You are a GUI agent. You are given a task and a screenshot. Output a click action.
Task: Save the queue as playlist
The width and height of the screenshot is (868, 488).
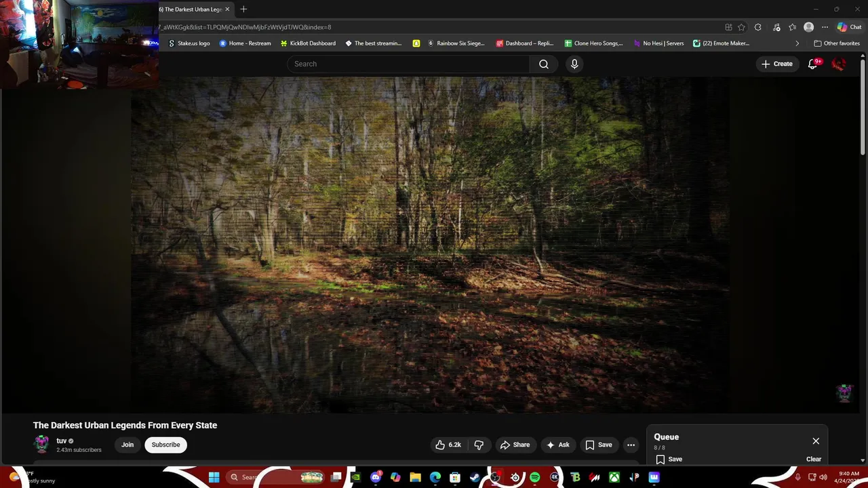coord(669,459)
